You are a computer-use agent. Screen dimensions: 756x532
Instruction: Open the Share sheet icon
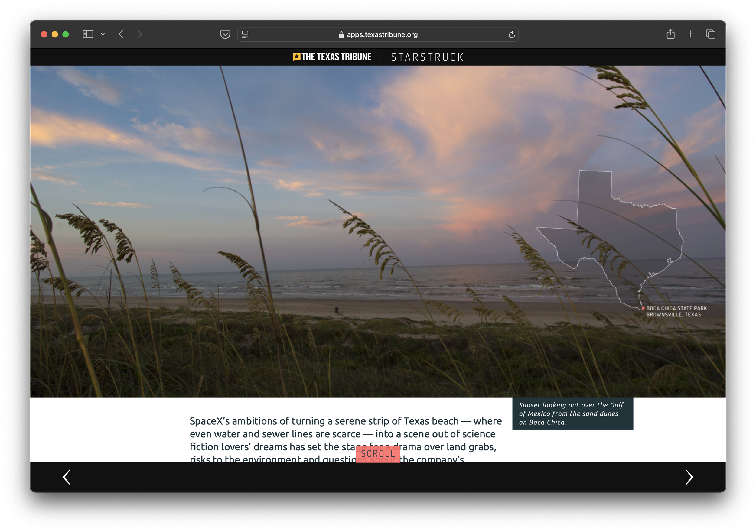[x=670, y=34]
